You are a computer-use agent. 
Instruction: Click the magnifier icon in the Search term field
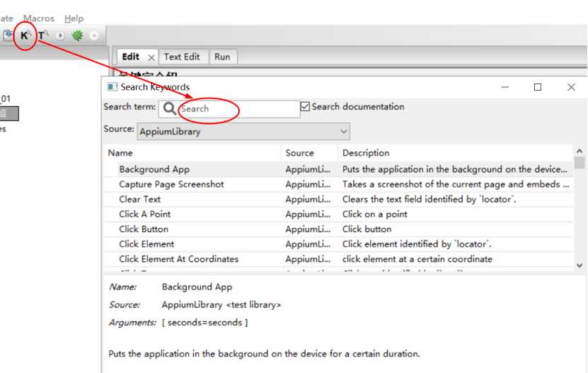click(x=169, y=109)
